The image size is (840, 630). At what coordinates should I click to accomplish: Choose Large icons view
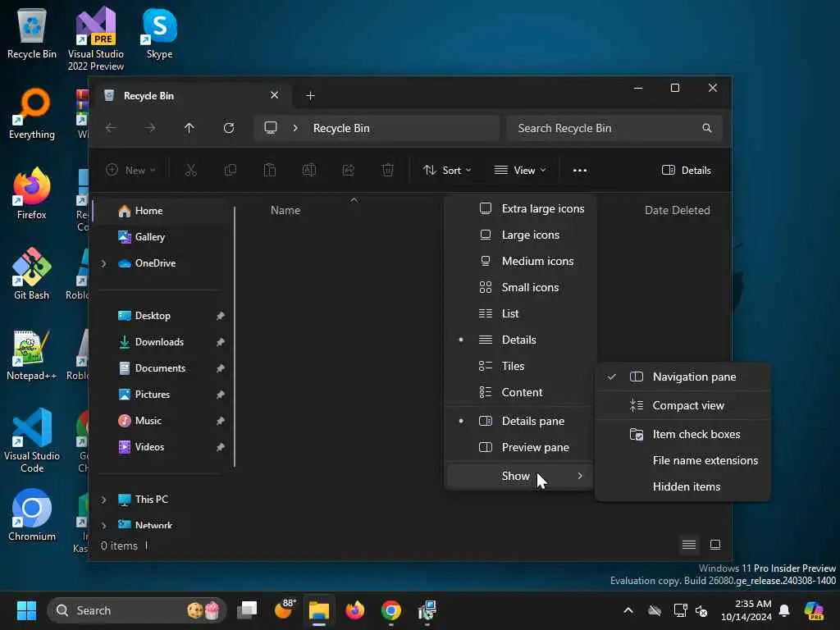(520, 235)
